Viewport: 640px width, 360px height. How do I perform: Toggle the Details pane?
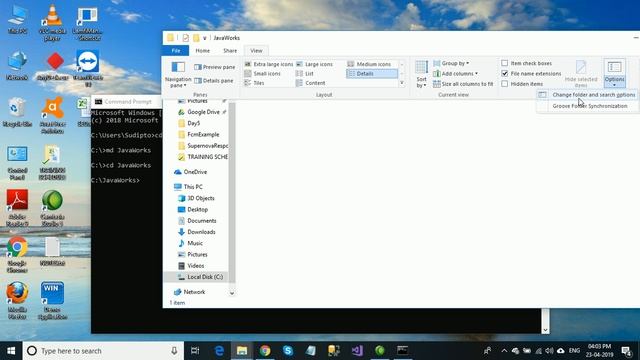pos(214,81)
